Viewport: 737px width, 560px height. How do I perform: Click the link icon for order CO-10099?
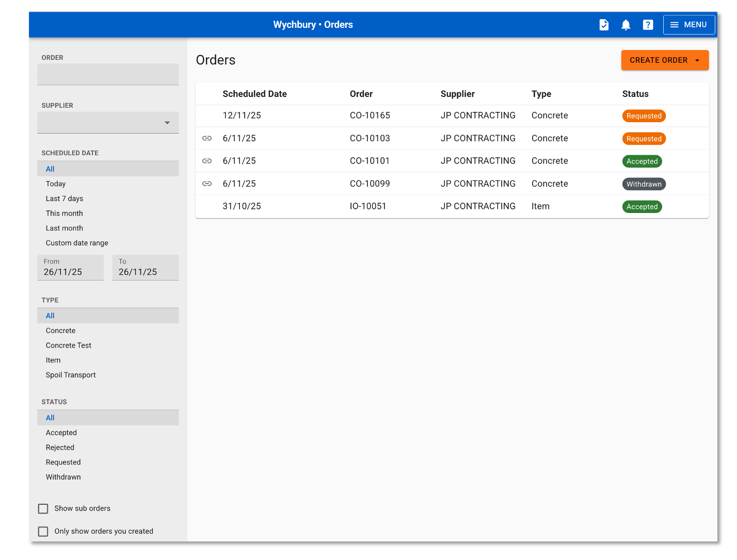[207, 184]
